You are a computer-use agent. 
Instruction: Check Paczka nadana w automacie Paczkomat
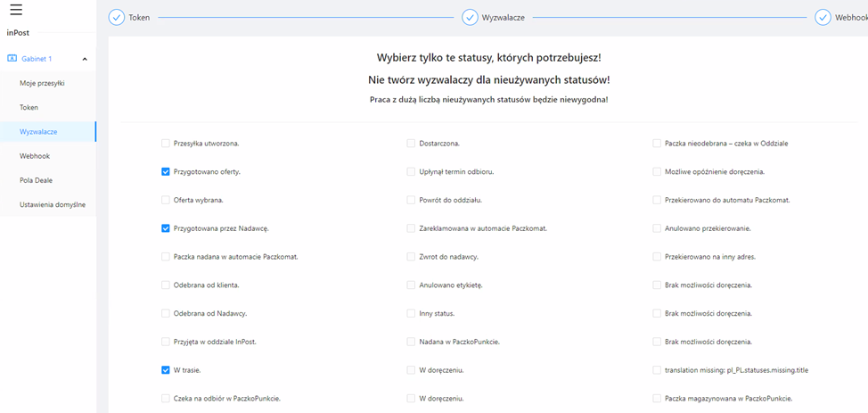click(165, 257)
